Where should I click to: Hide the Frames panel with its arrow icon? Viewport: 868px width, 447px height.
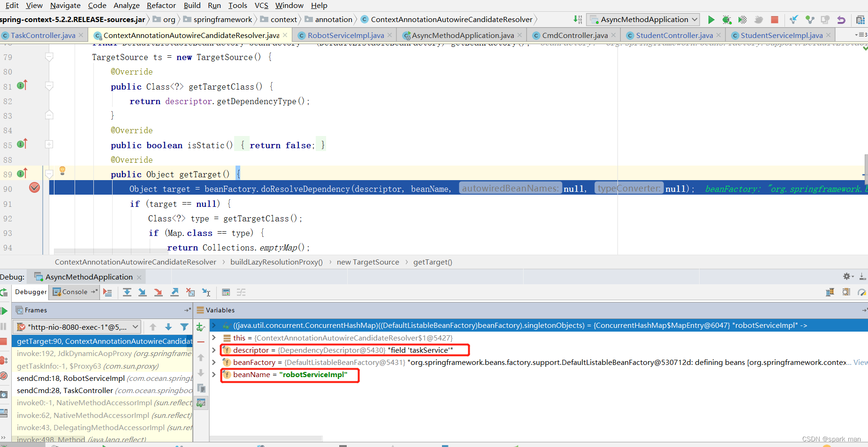point(188,310)
